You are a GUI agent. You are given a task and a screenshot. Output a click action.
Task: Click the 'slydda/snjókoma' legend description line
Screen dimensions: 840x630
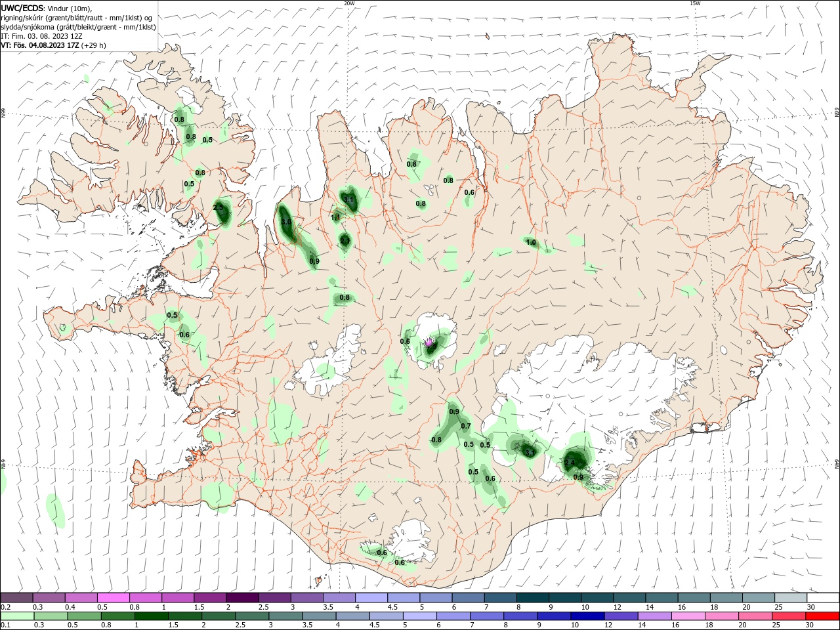coord(78,27)
